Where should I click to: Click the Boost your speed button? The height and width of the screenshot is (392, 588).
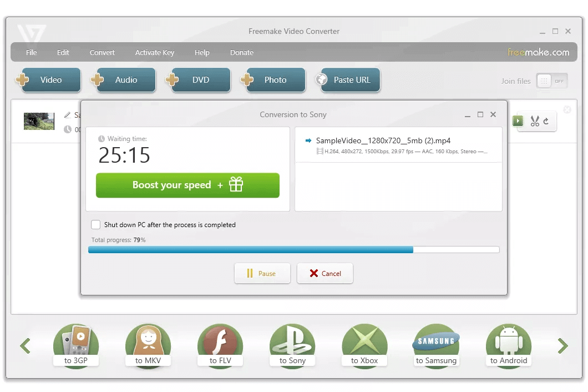click(187, 185)
